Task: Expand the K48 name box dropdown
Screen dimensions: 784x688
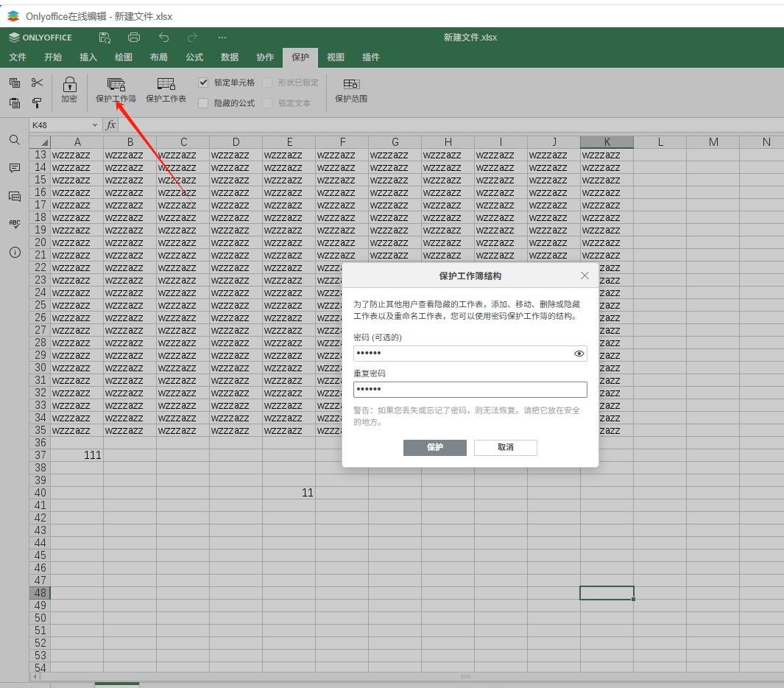Action: click(94, 125)
